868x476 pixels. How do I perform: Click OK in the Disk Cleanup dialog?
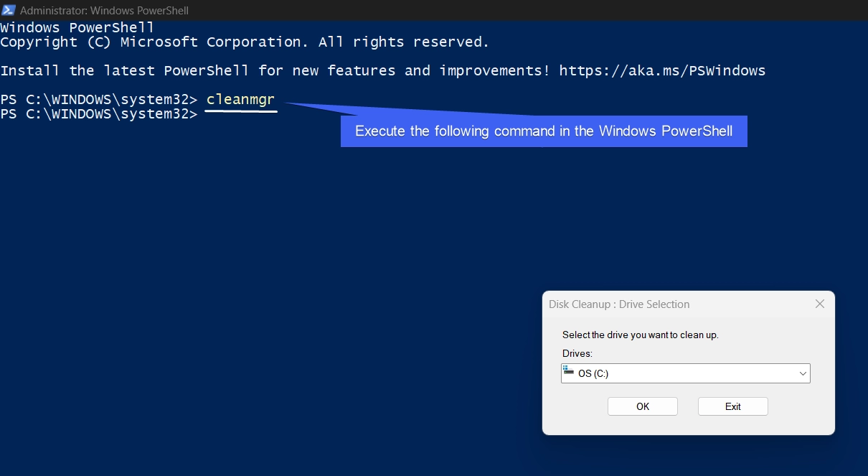pyautogui.click(x=643, y=406)
